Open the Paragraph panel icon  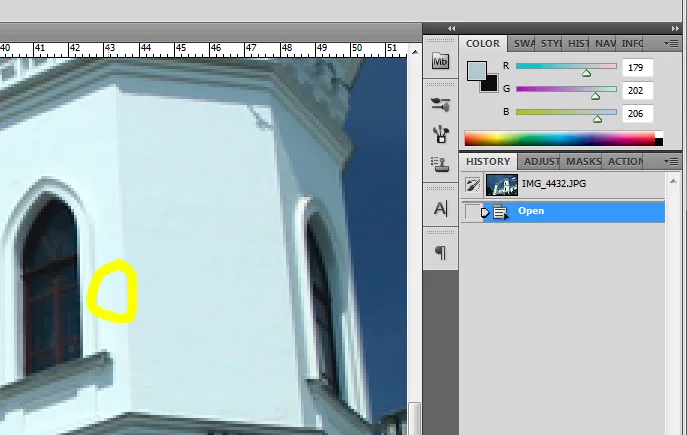[440, 252]
